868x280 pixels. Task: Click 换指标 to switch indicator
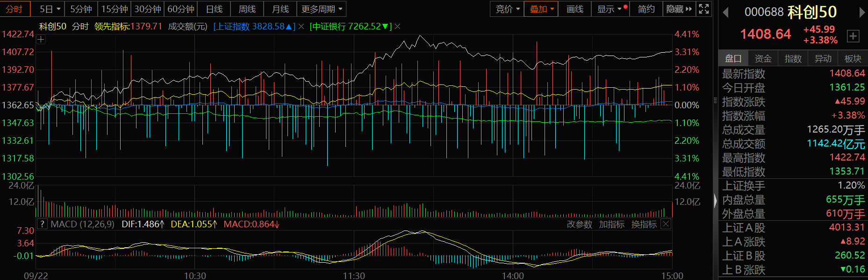[644, 224]
